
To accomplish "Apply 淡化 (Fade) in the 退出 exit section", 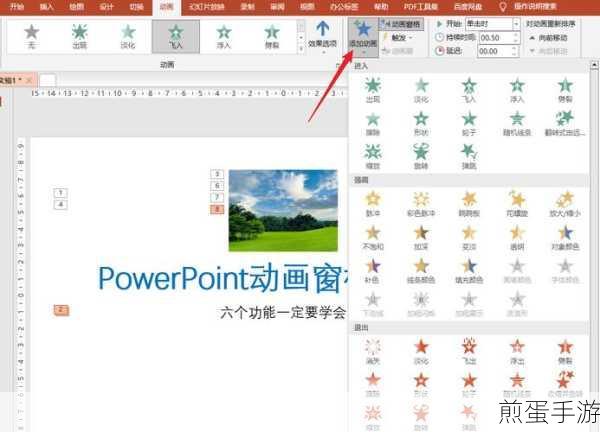I will click(x=421, y=352).
